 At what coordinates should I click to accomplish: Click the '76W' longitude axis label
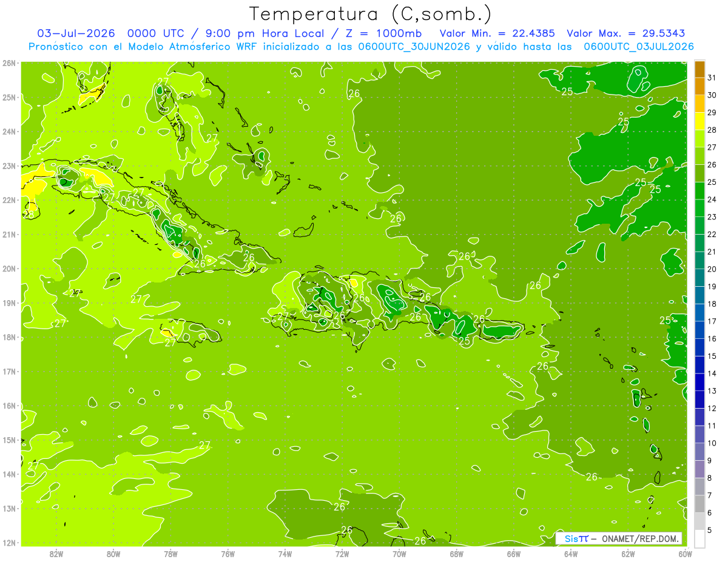(x=227, y=554)
